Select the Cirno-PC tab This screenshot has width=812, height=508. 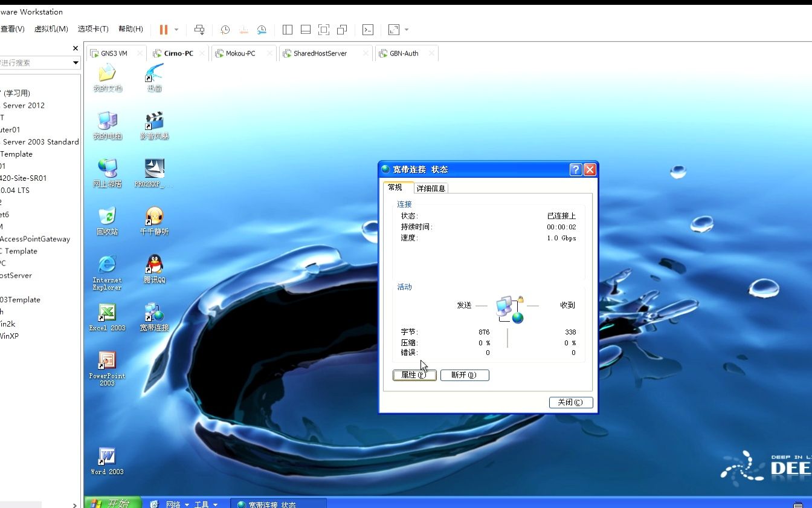point(178,53)
